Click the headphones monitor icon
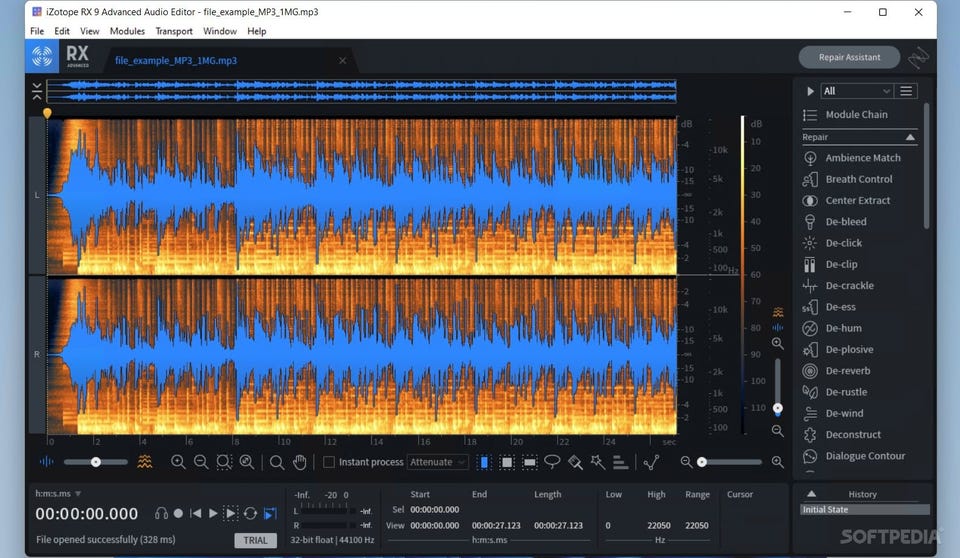Viewport: 960px width, 558px height. click(161, 514)
